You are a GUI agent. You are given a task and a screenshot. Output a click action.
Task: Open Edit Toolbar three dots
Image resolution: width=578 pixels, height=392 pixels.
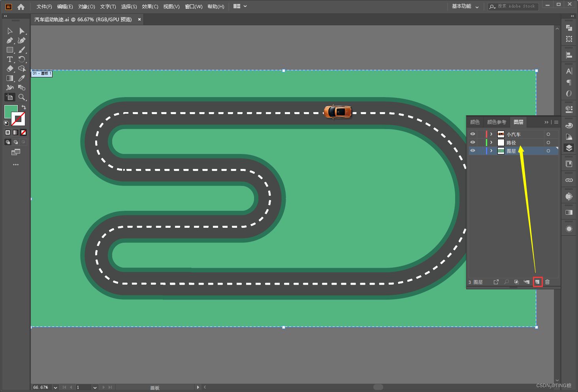tap(16, 165)
